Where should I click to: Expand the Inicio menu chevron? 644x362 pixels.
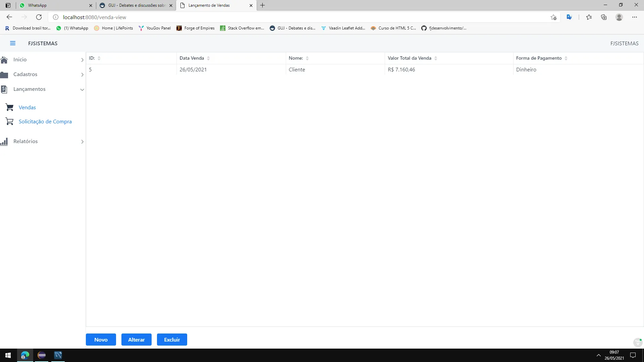[82, 60]
